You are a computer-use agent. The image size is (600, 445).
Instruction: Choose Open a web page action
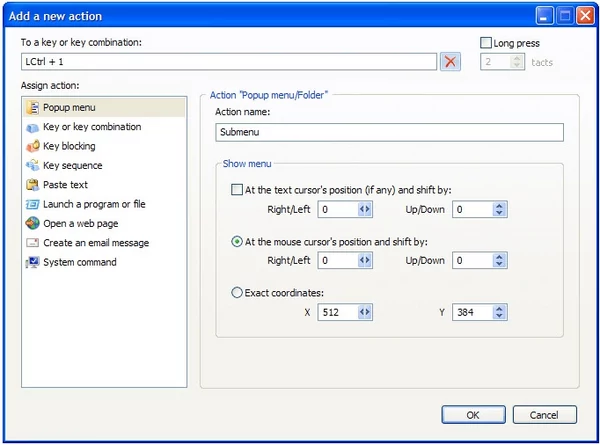coord(104,223)
